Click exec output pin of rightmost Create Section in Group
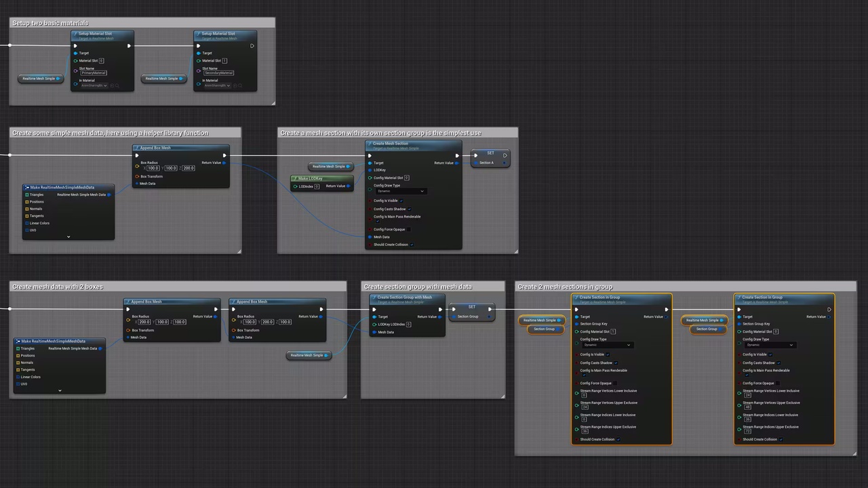Screen dimensions: 868x488 [x=829, y=310]
